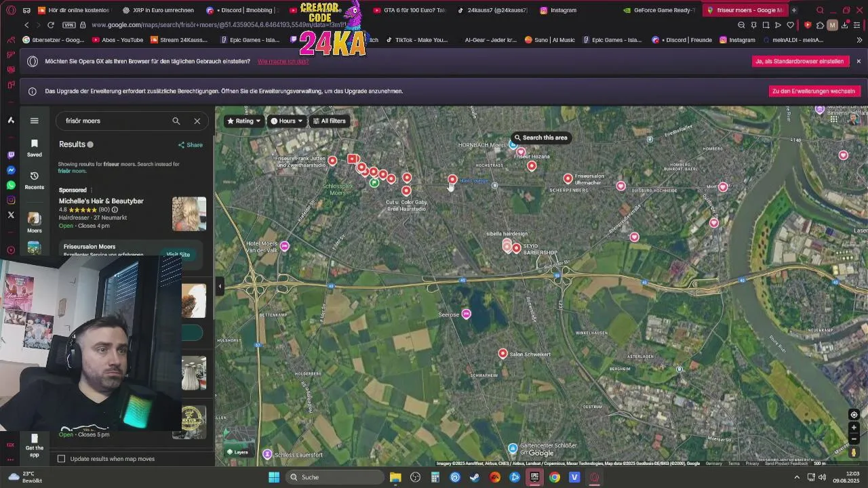Switch to the XRP in Euro umrechnen tab
The width and height of the screenshot is (868, 488).
pyautogui.click(x=157, y=10)
